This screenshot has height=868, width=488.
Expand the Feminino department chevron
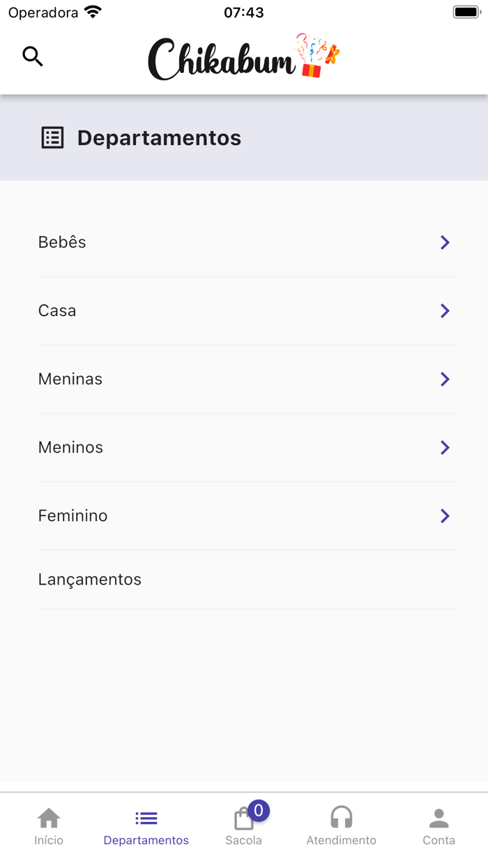click(x=445, y=516)
